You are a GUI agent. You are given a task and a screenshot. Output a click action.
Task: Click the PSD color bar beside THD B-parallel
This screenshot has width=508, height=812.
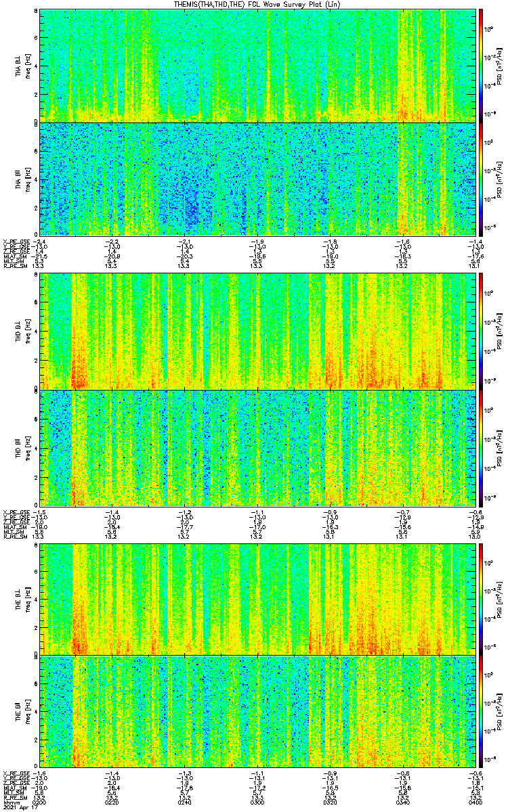(x=481, y=448)
